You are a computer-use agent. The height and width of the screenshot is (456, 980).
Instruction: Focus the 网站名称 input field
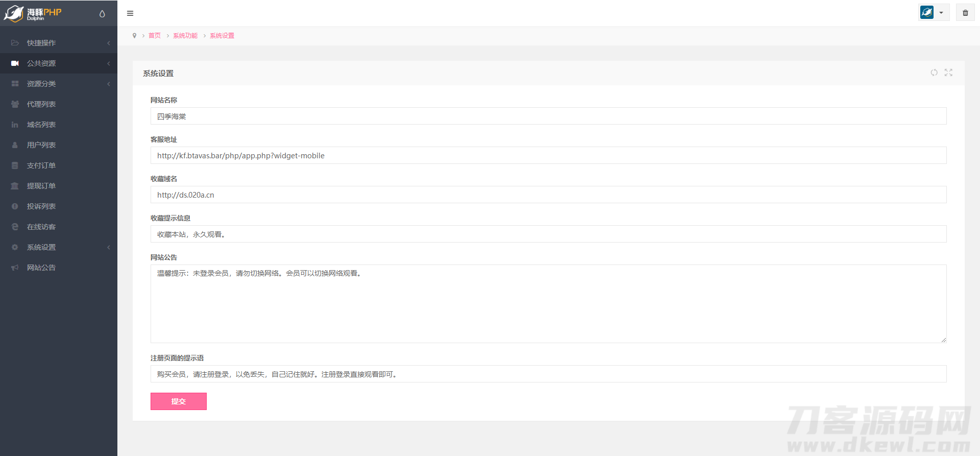pos(548,116)
